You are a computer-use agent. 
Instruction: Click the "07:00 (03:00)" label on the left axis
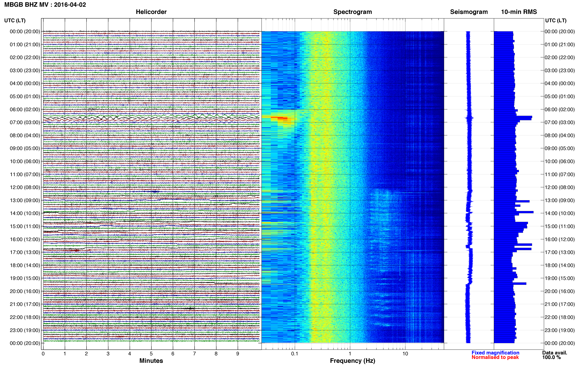coord(25,122)
